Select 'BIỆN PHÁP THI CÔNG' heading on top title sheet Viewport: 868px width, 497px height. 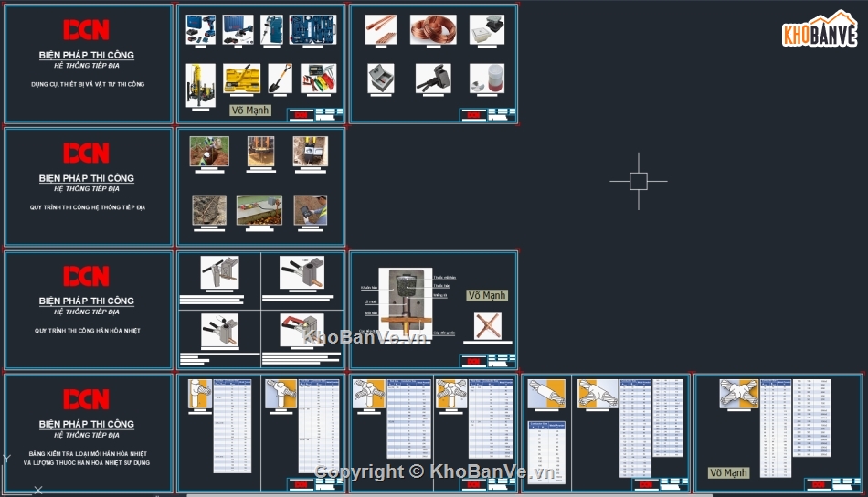click(87, 55)
